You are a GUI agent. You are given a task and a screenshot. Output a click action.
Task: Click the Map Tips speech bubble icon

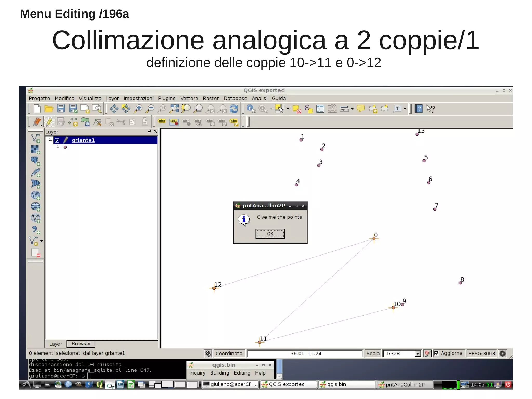tap(361, 109)
